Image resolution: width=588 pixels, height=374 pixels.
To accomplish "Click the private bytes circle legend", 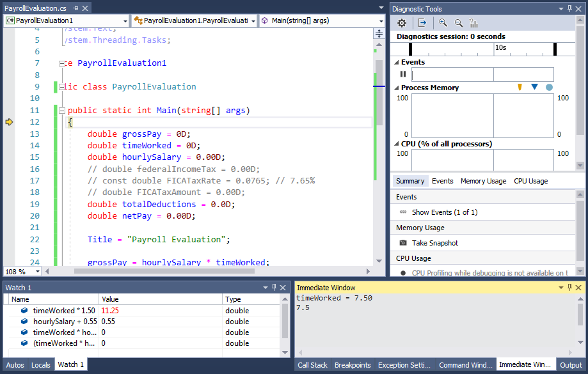I will 549,88.
